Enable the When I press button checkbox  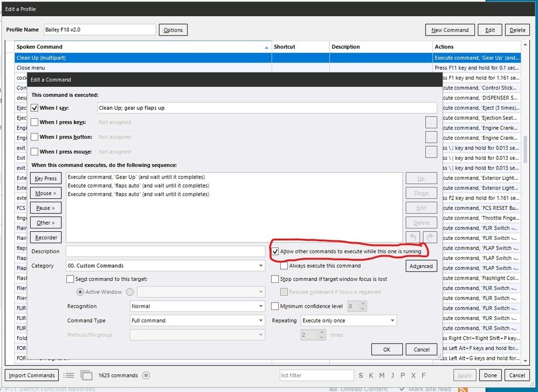pyautogui.click(x=34, y=137)
